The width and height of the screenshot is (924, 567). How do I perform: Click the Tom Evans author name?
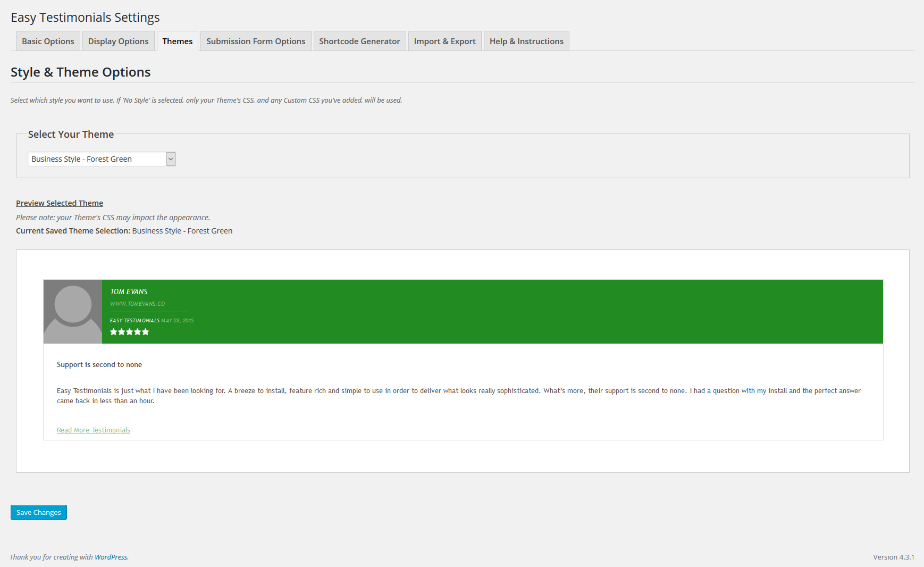[129, 292]
